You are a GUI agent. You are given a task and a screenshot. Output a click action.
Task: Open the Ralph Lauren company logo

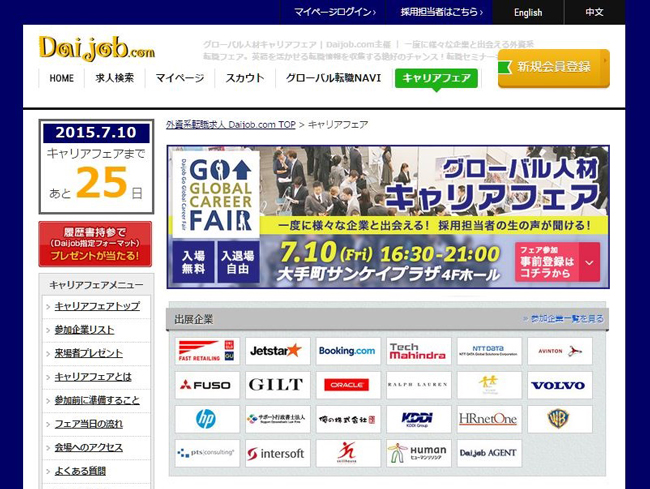tap(419, 385)
